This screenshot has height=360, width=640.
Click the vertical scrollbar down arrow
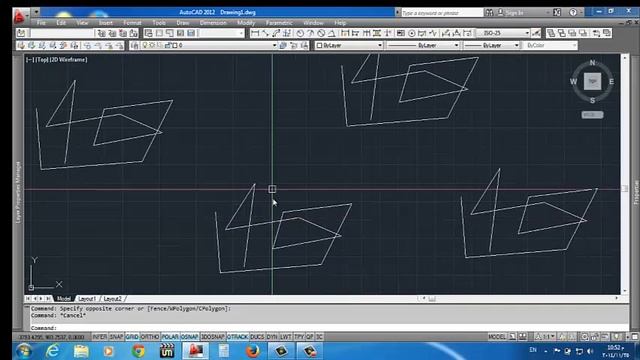click(x=624, y=291)
